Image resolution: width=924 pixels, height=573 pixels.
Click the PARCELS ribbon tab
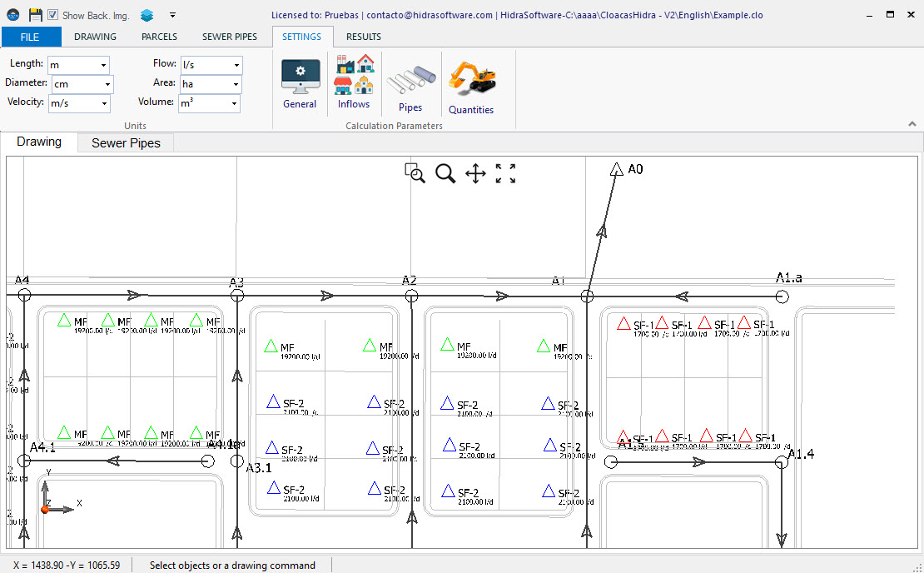[x=159, y=37]
